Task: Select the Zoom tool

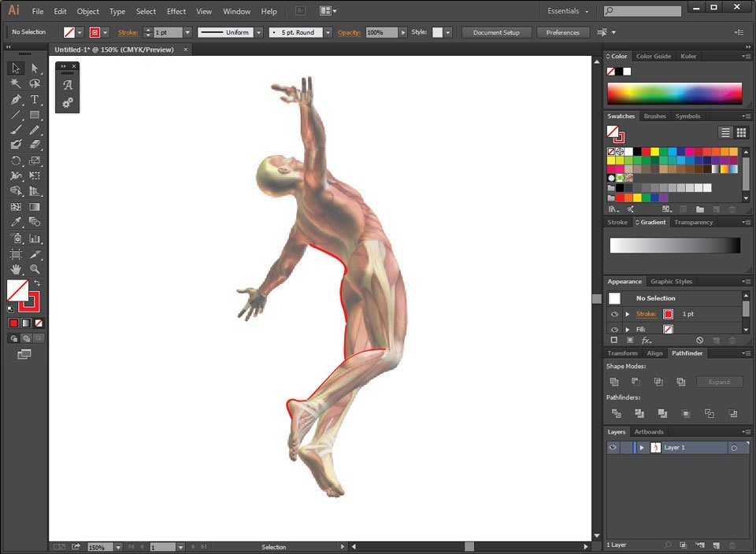Action: [x=34, y=269]
